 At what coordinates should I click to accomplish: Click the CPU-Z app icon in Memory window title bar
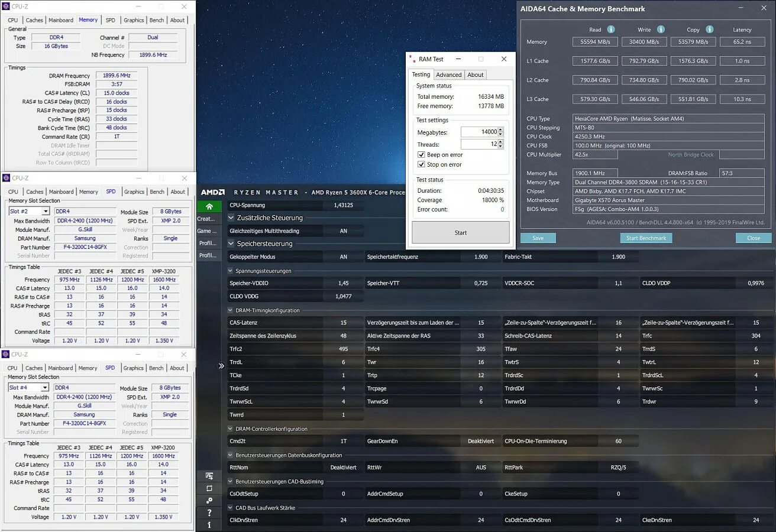(6, 6)
